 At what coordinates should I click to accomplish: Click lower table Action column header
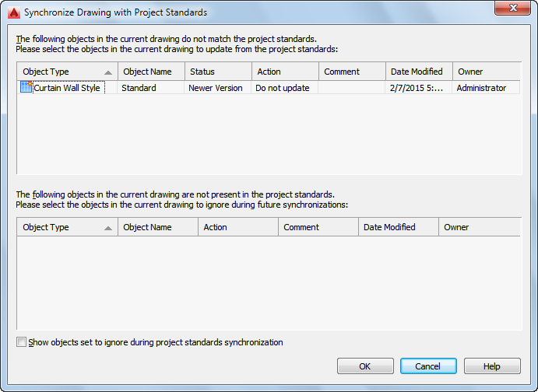coord(237,227)
